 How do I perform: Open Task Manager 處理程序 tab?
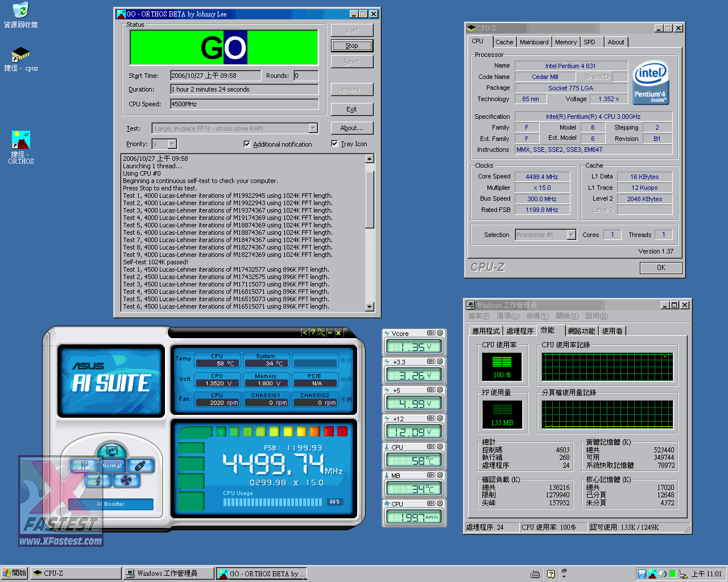click(520, 331)
